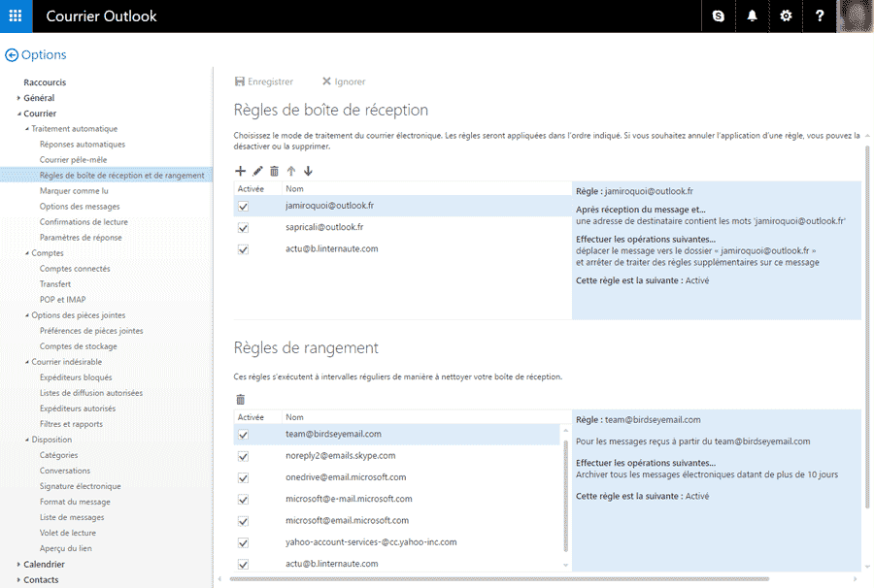Click the page vertical scrollbar
This screenshot has width=874, height=588.
(867, 326)
